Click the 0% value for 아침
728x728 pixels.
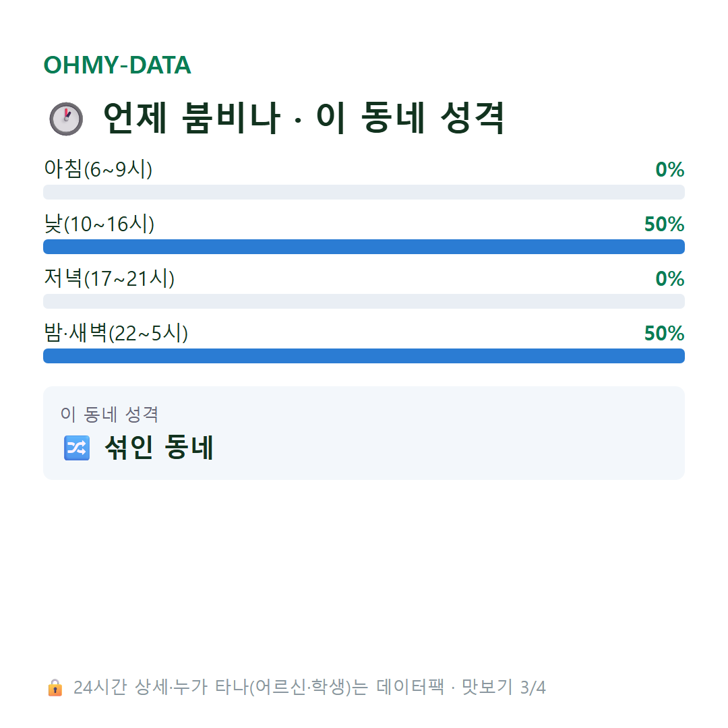pos(669,169)
